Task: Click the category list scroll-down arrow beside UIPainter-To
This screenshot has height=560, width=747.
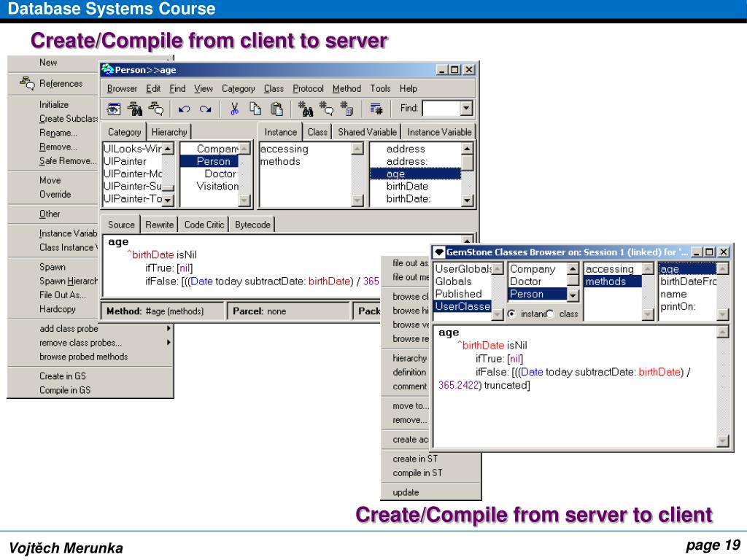Action: click(x=168, y=201)
